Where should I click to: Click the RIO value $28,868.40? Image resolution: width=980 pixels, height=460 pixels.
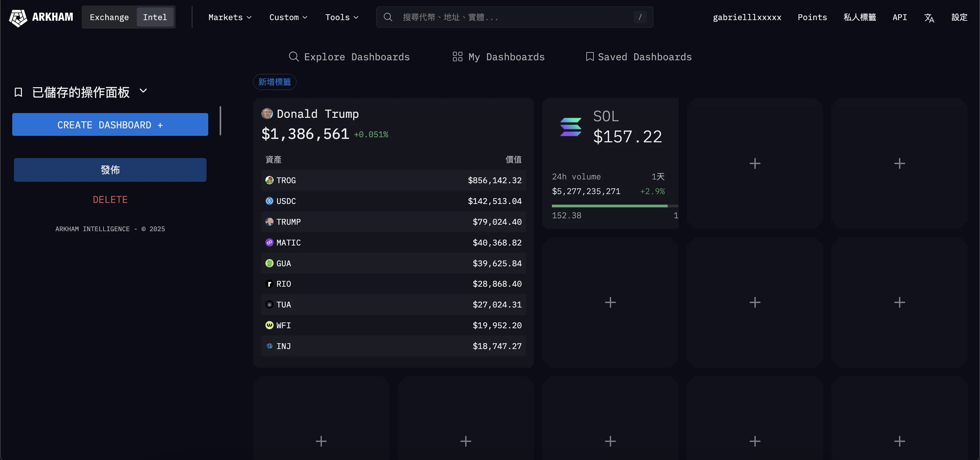click(x=497, y=284)
